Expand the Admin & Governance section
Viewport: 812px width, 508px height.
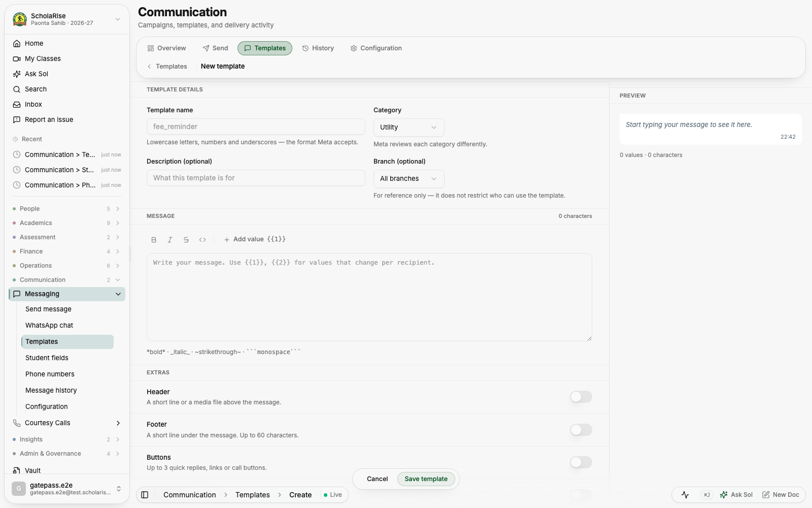click(x=66, y=454)
